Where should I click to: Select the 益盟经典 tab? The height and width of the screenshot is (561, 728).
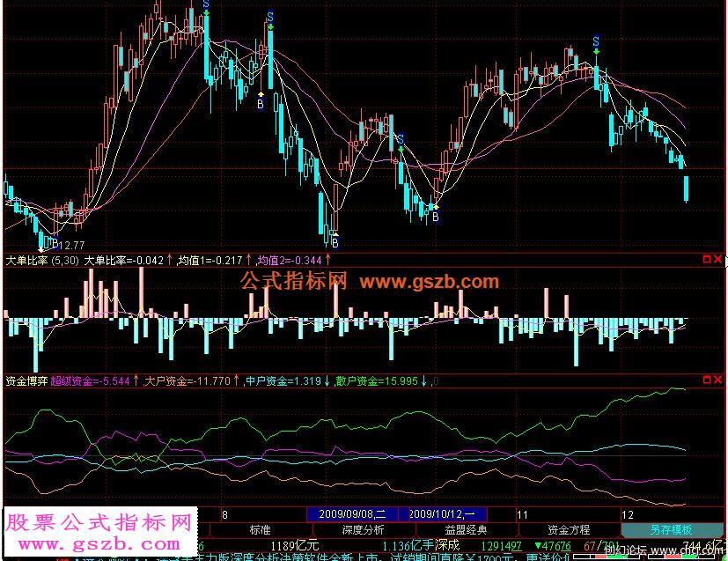click(467, 530)
